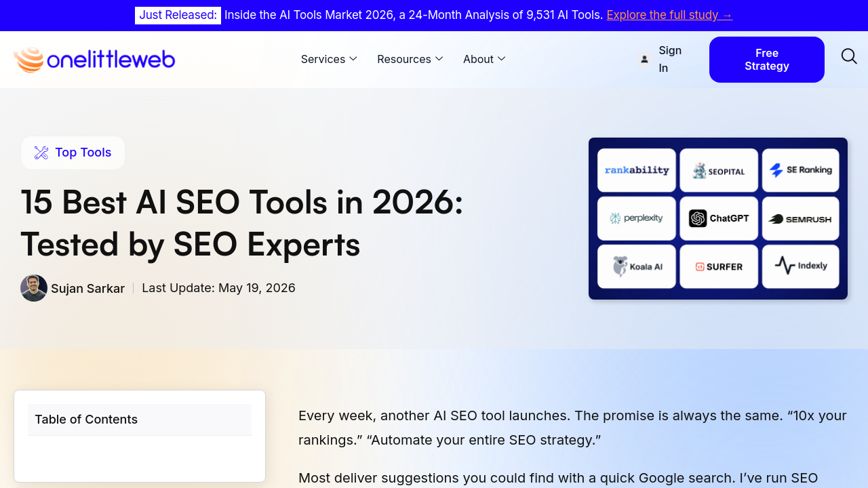Screen dimensions: 868x488
Task: Click the paragraph starting Every week
Action: (x=572, y=428)
